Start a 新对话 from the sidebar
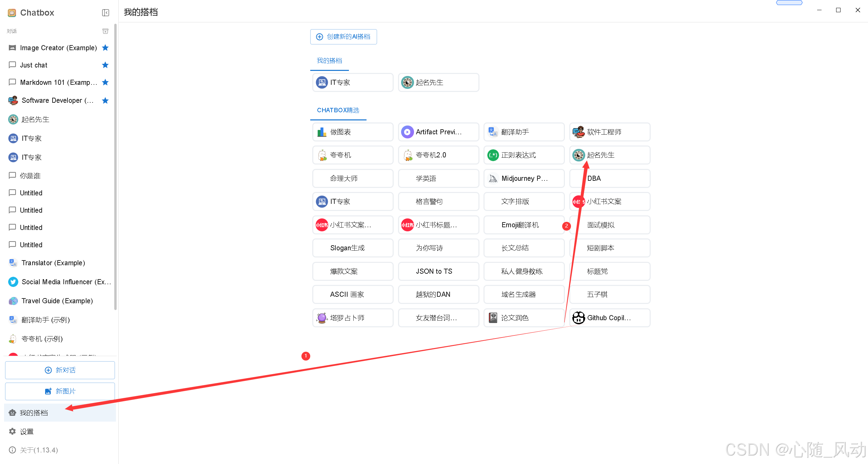Screen dimensions: 868x464 (60, 370)
